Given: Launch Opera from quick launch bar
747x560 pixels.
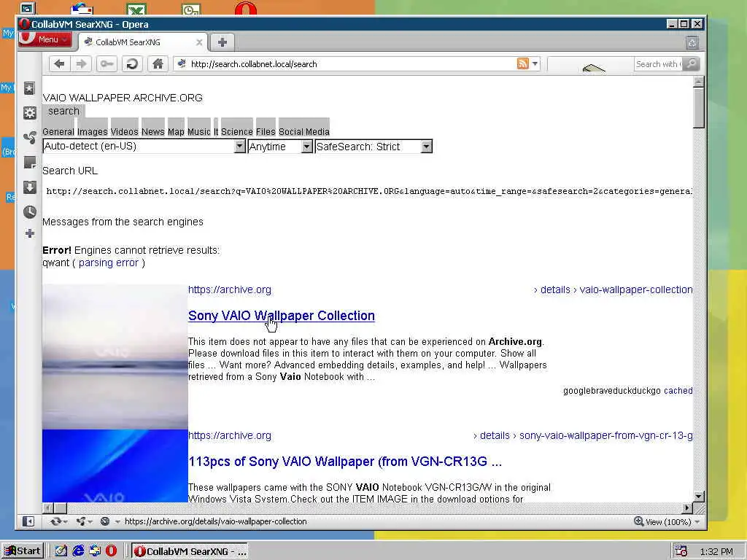Looking at the screenshot, I should coord(111,551).
